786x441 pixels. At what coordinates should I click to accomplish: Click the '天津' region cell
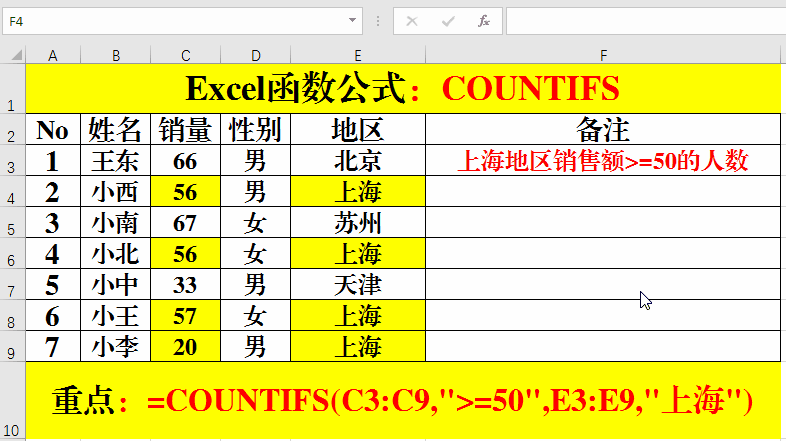[358, 285]
